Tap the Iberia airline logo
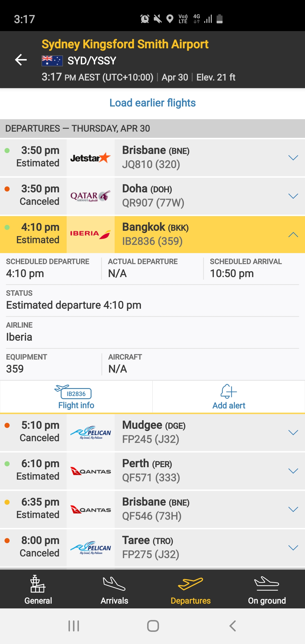The image size is (305, 644). [x=90, y=234]
